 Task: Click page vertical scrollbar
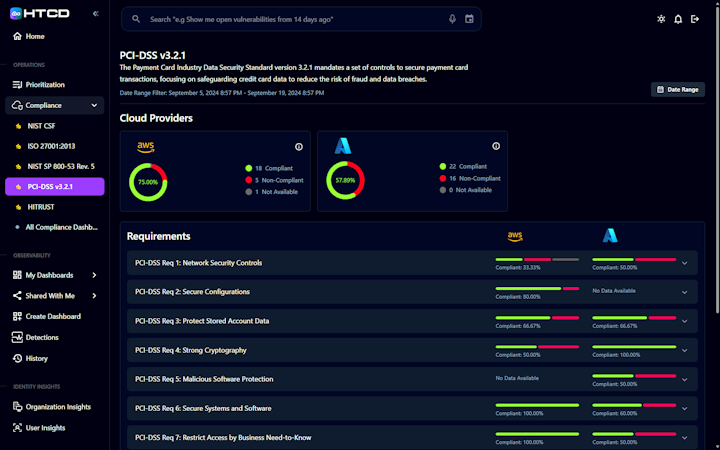tap(717, 161)
